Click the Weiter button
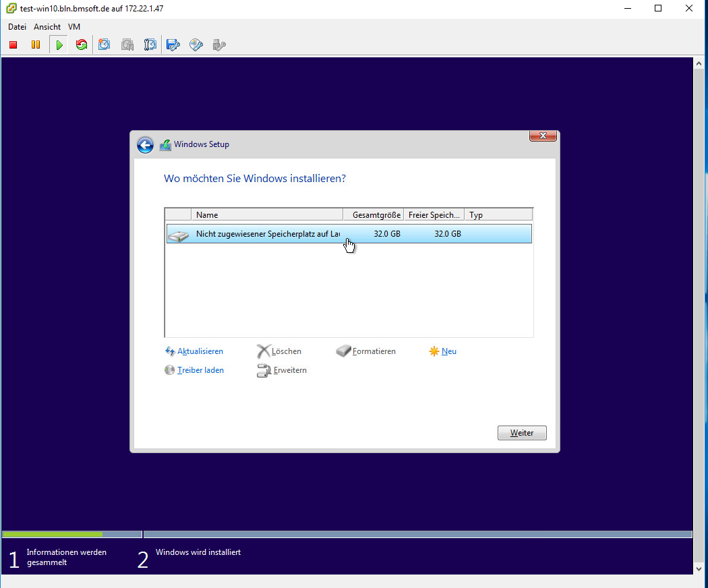 [x=522, y=433]
